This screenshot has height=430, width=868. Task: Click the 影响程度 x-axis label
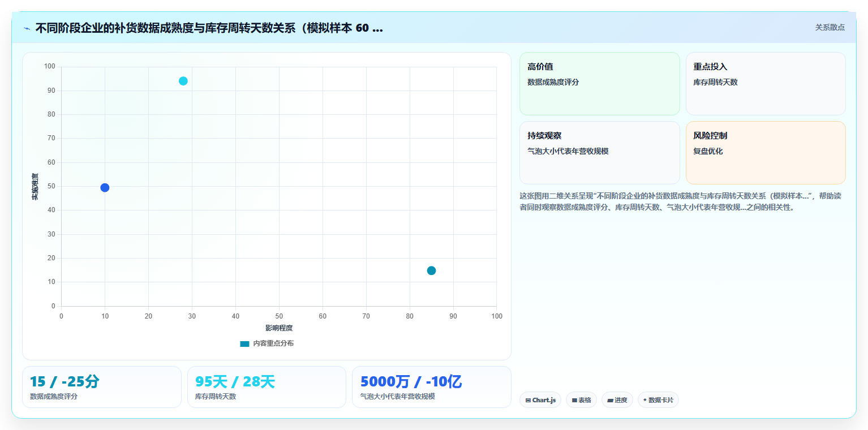(x=279, y=328)
